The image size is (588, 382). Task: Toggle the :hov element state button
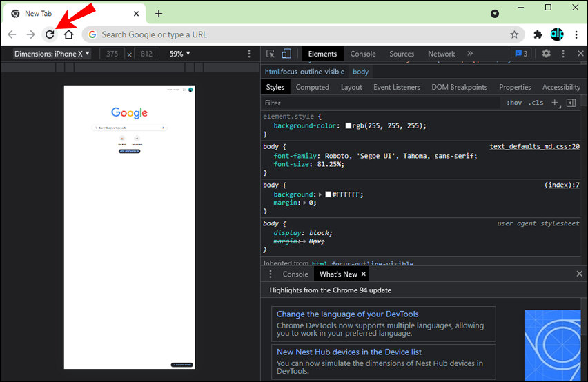click(514, 103)
